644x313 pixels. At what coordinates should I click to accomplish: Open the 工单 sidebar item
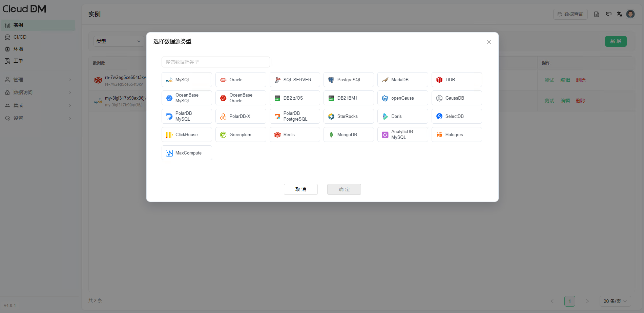coord(38,61)
